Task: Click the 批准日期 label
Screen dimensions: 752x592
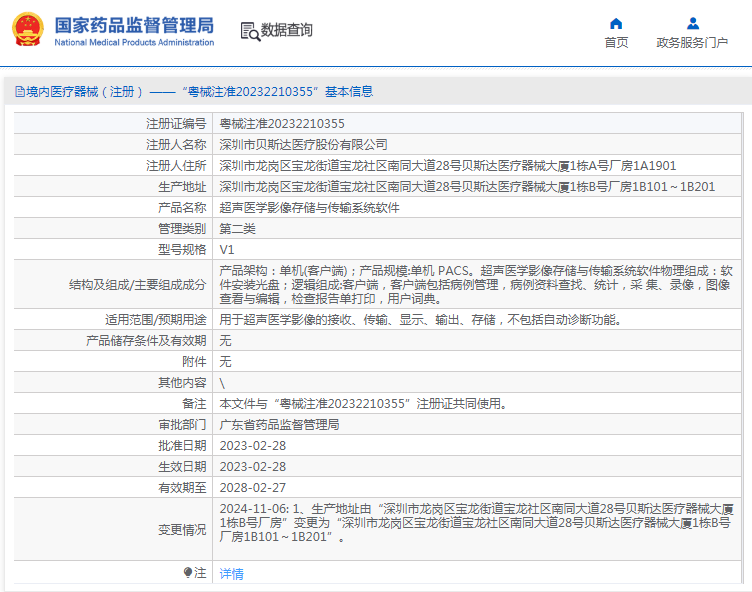Action: click(182, 446)
